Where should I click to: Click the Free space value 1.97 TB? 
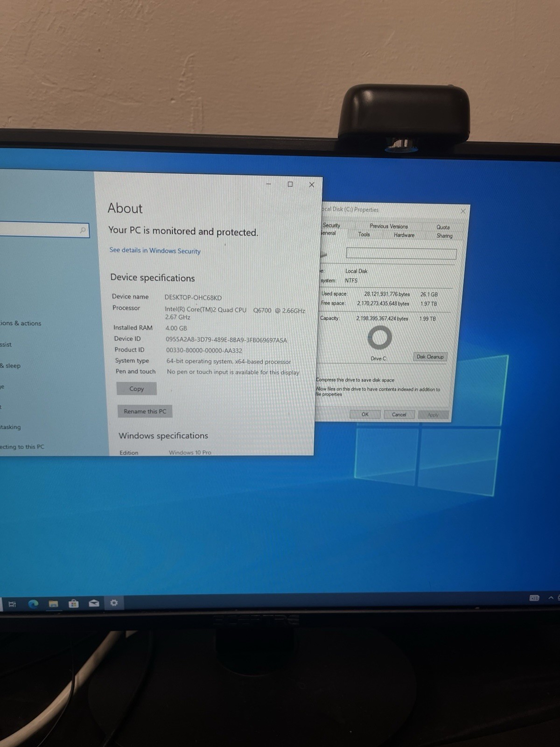(428, 304)
